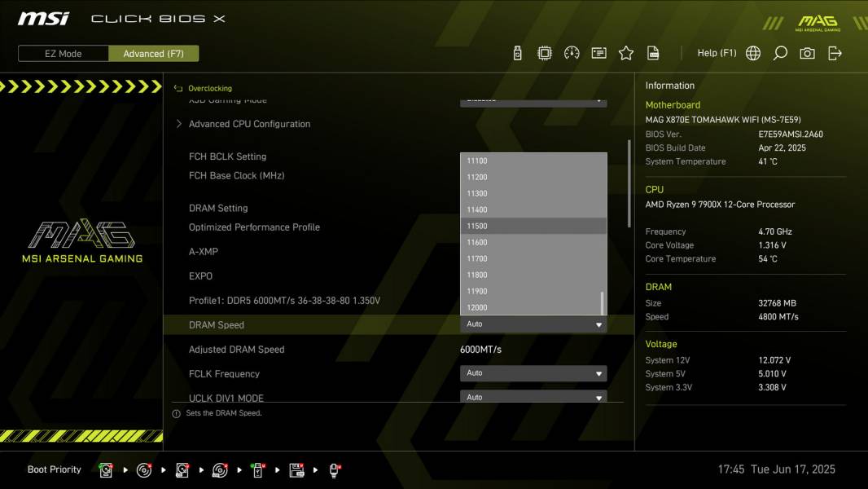Viewport: 868px width, 489px height.
Task: Open the DRAM Speed Auto dropdown
Action: click(x=533, y=324)
